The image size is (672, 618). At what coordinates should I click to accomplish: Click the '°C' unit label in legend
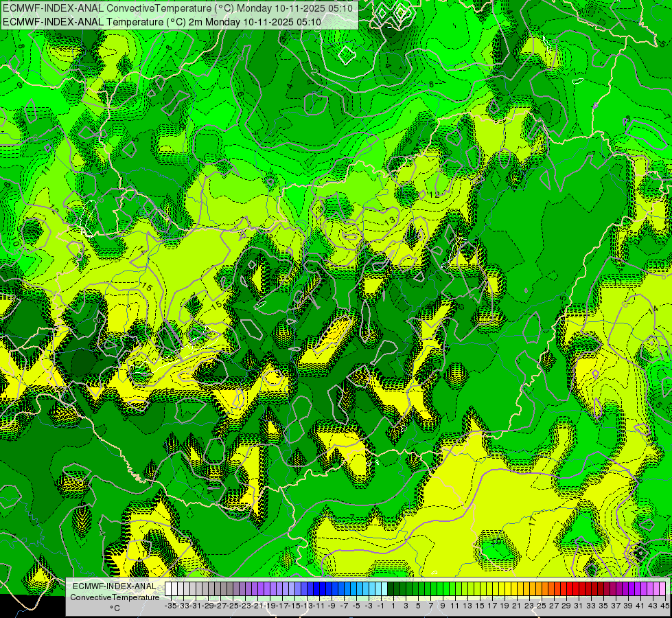click(x=115, y=608)
